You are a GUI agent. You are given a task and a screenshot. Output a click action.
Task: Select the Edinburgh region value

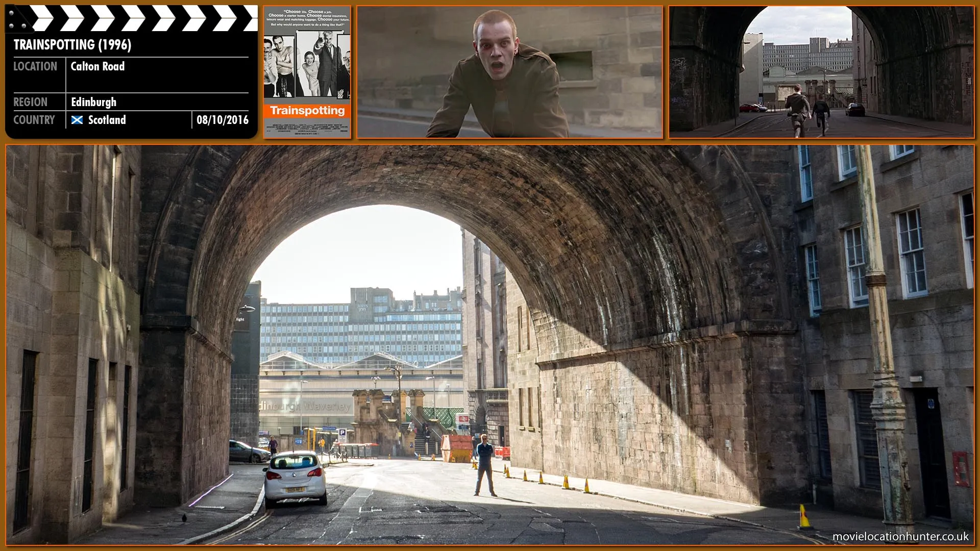click(93, 102)
